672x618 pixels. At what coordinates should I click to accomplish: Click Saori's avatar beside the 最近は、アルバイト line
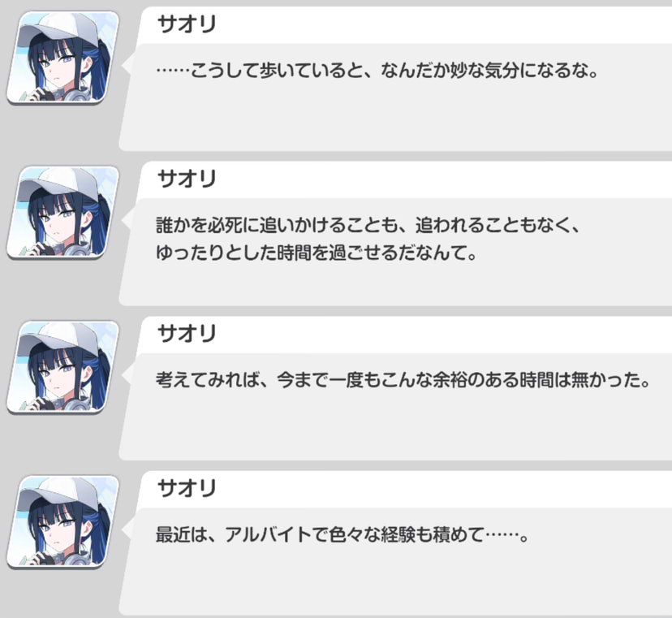click(x=62, y=522)
